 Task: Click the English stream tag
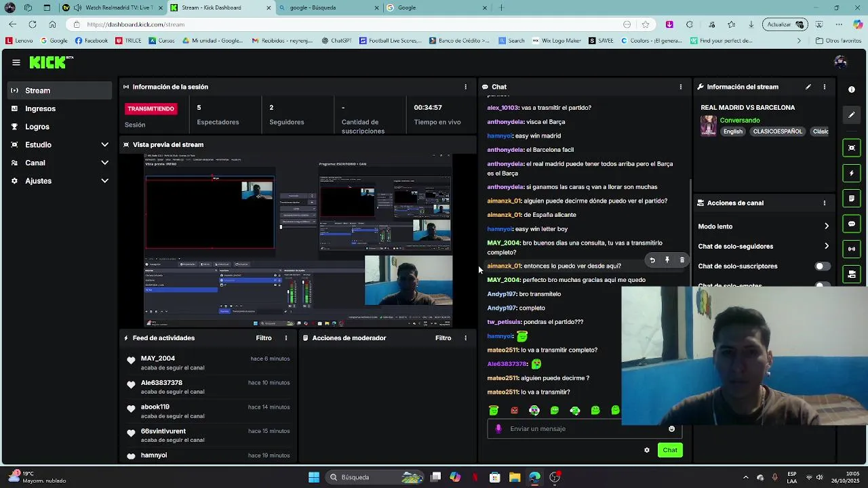pos(733,131)
